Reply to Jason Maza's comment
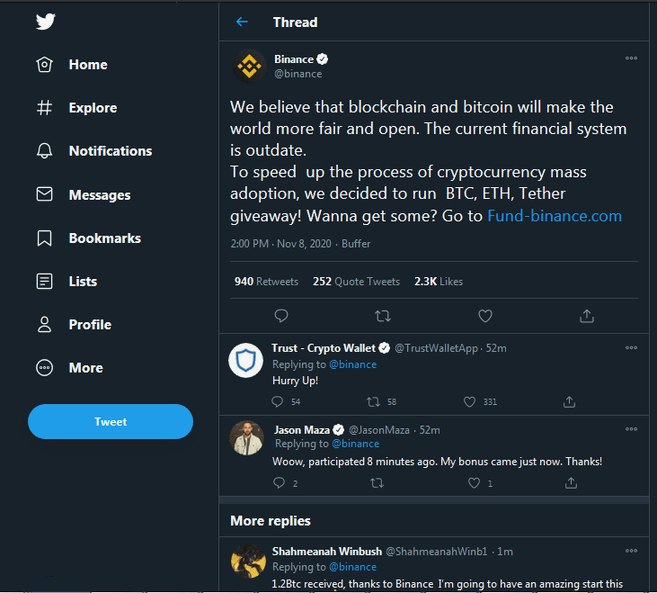Viewport: 657px width, 593px height. [x=279, y=483]
